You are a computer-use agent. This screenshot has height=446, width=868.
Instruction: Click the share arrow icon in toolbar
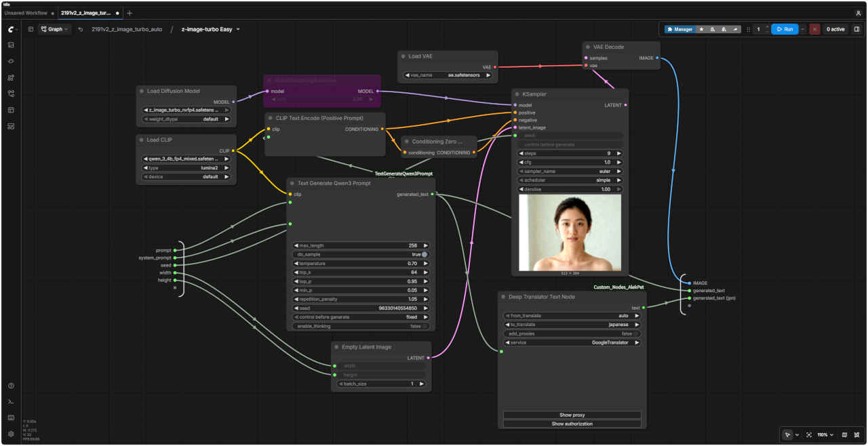click(x=735, y=29)
